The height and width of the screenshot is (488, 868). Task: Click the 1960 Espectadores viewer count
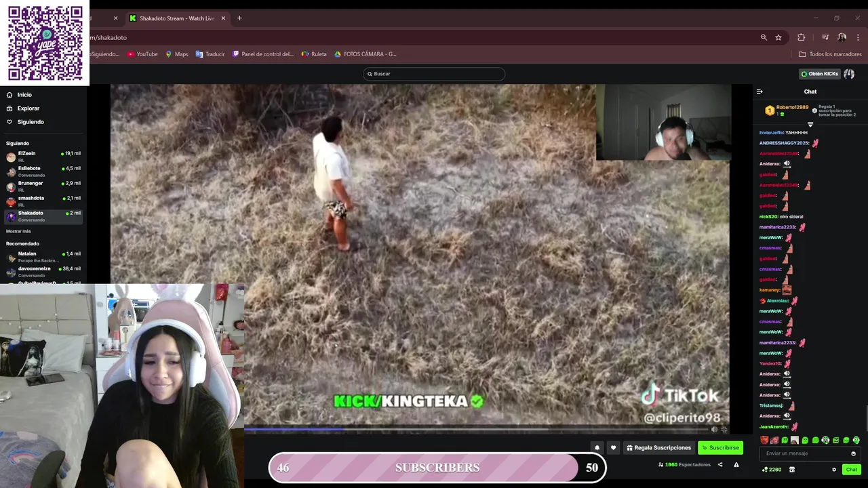pyautogui.click(x=684, y=465)
